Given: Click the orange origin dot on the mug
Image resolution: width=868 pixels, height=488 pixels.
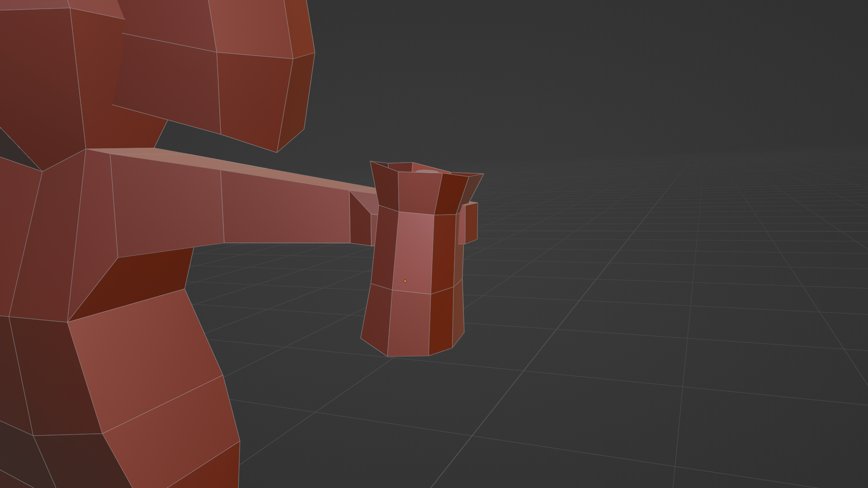Looking at the screenshot, I should (x=405, y=281).
